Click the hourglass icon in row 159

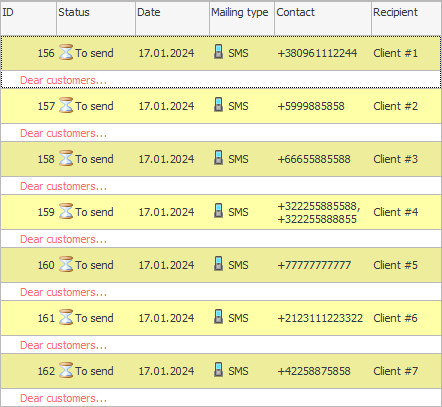66,212
